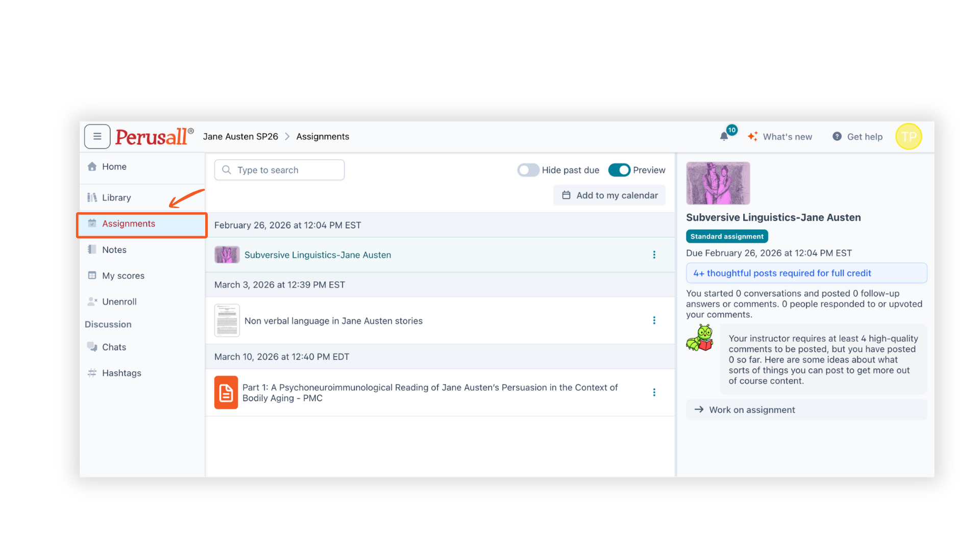Open options menu for Part 1 Psychoneuroimmunological assignment
The width and height of the screenshot is (980, 551).
pos(654,392)
